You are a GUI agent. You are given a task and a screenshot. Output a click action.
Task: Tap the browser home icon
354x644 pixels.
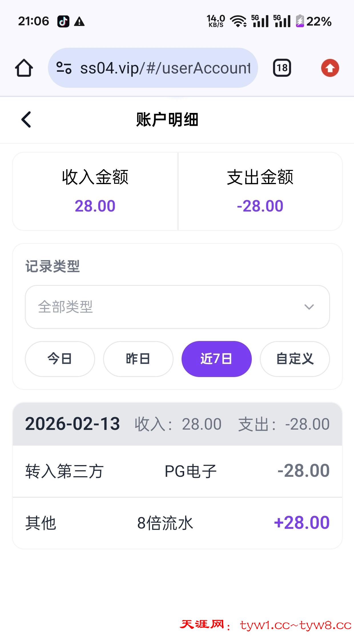coord(24,68)
